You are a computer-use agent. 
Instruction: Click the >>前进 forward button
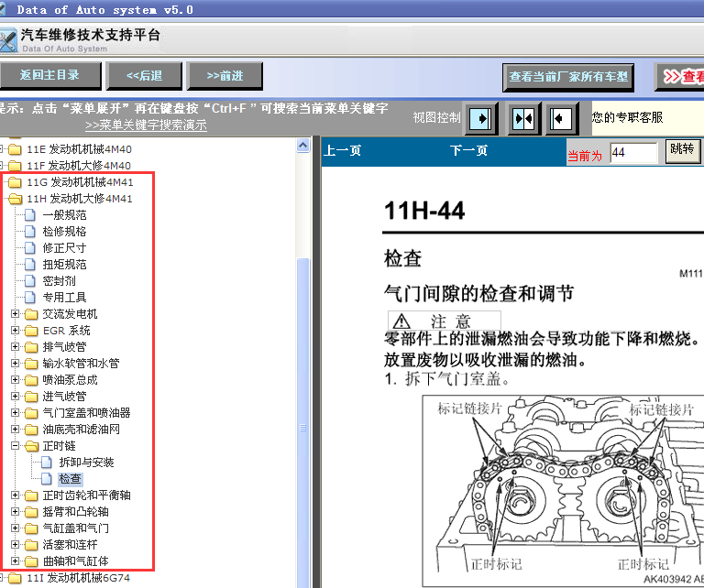[225, 76]
